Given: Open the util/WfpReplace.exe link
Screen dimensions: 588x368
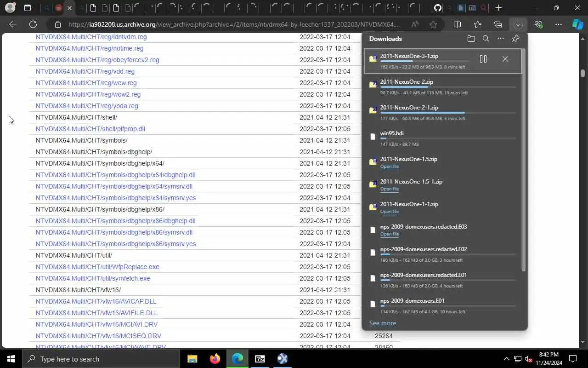Looking at the screenshot, I should (97, 267).
